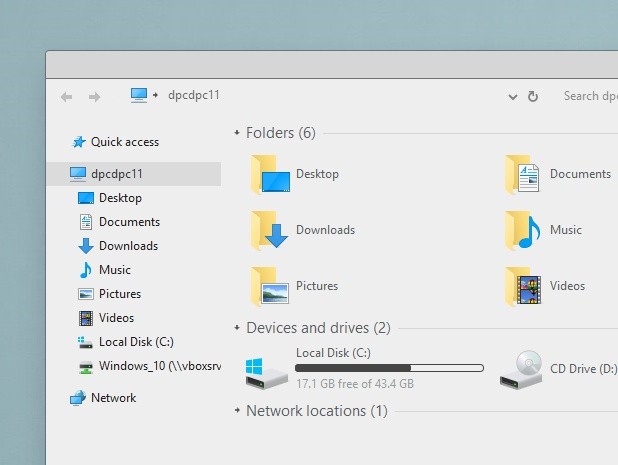Go back with the back arrow
The width and height of the screenshot is (618, 465).
(67, 97)
